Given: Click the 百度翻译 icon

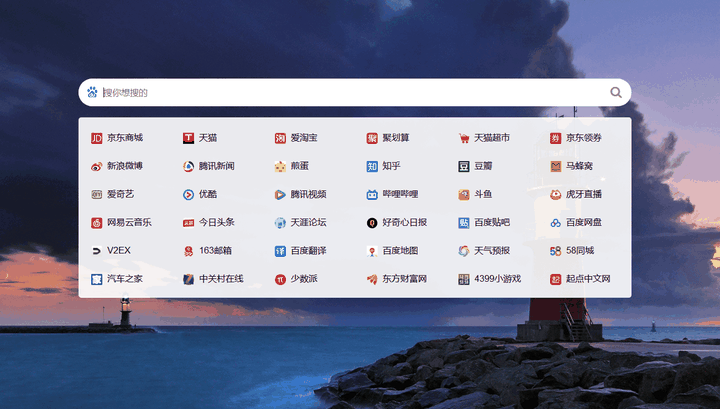Looking at the screenshot, I should pos(280,251).
